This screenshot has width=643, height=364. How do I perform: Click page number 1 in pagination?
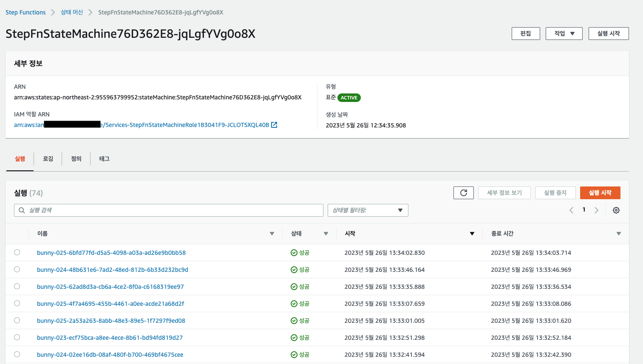584,210
